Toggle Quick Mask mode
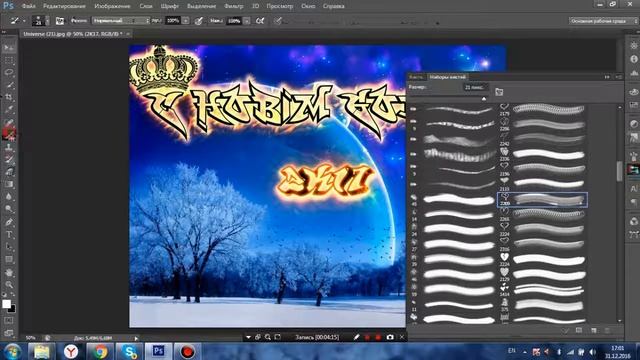This screenshot has width=640, height=360. (x=9, y=321)
